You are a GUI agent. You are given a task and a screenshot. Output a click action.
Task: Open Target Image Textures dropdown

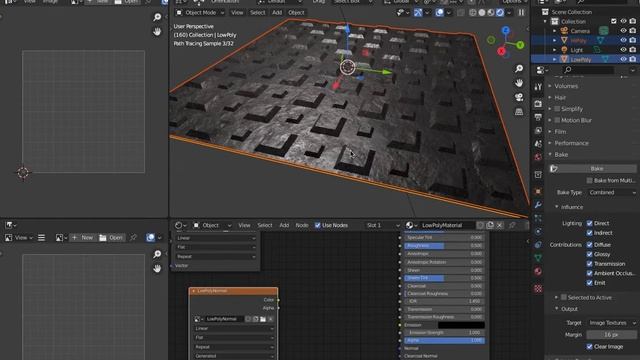(611, 322)
